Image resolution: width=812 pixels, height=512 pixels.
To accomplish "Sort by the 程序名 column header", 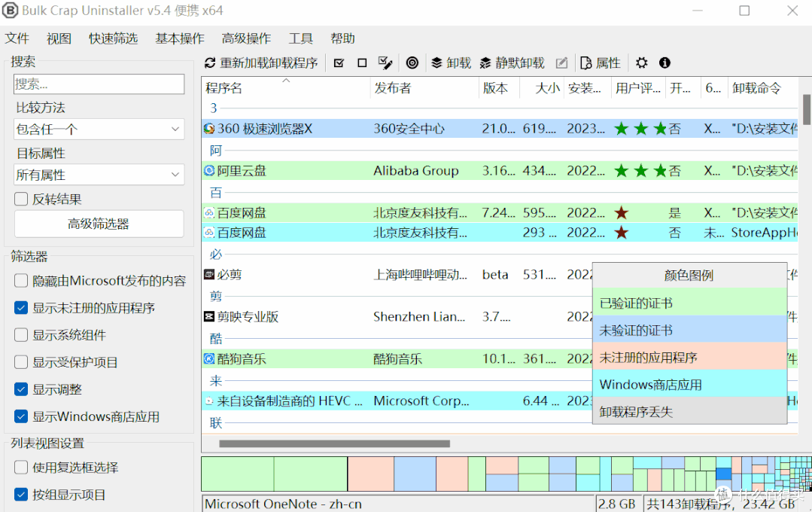I will [286, 88].
